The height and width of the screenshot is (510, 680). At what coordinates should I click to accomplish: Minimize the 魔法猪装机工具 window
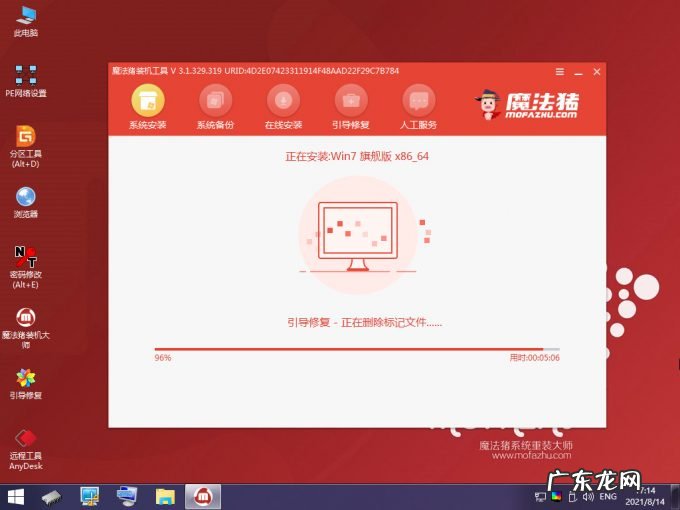pyautogui.click(x=579, y=72)
